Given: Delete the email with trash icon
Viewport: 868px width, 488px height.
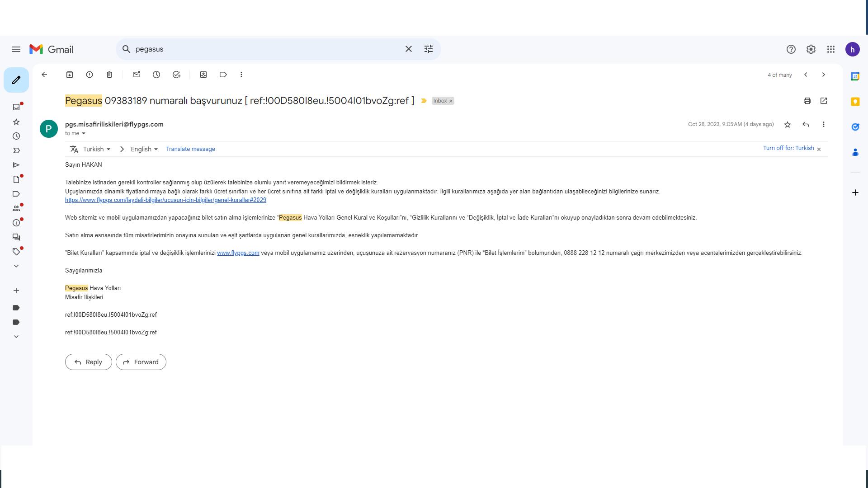Looking at the screenshot, I should click(109, 75).
